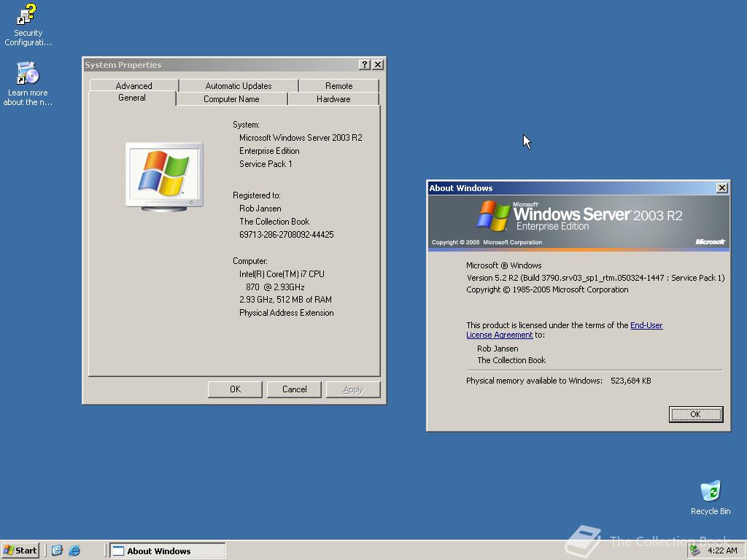747x560 pixels.
Task: Open the Start menu
Action: coord(20,551)
